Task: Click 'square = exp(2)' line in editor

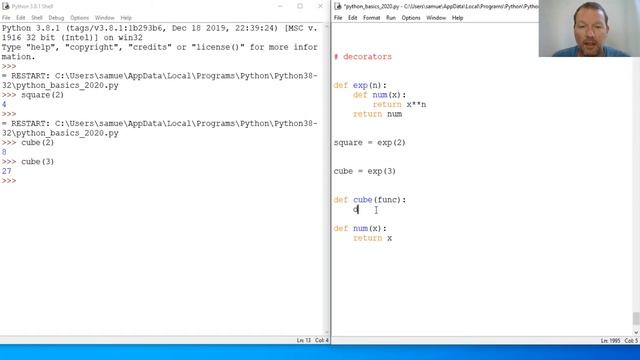Action: click(x=369, y=142)
